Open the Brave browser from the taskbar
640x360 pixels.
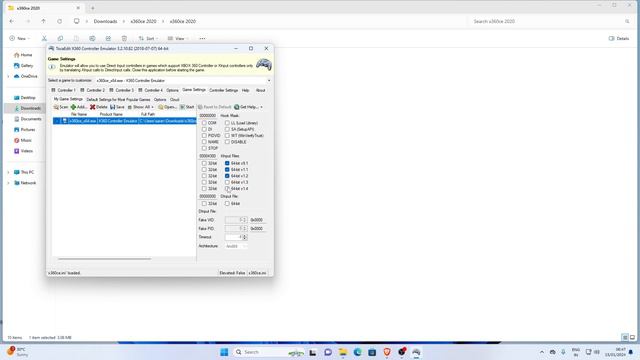coord(387,352)
